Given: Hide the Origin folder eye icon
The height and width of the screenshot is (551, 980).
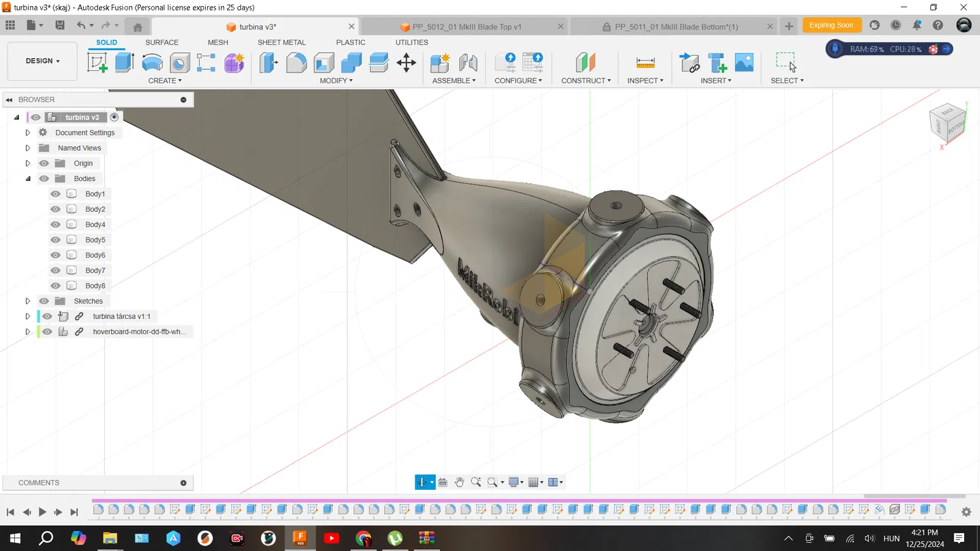Looking at the screenshot, I should [44, 163].
